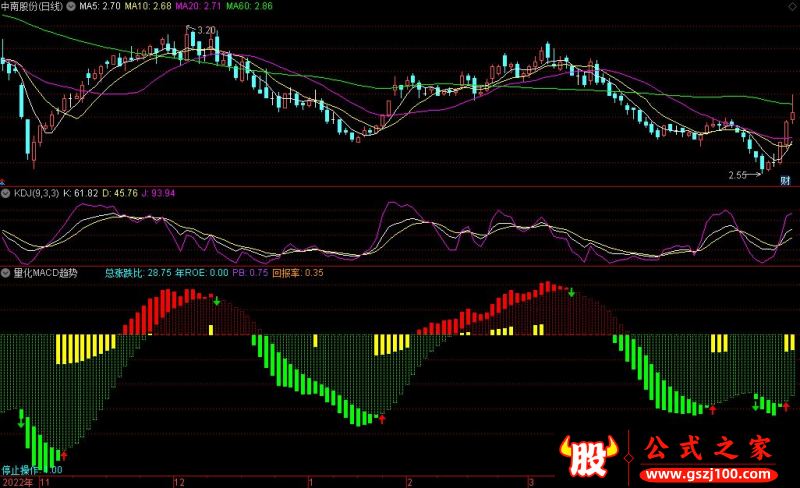
Task: Click the 2.55 low price annotation
Action: [x=738, y=176]
